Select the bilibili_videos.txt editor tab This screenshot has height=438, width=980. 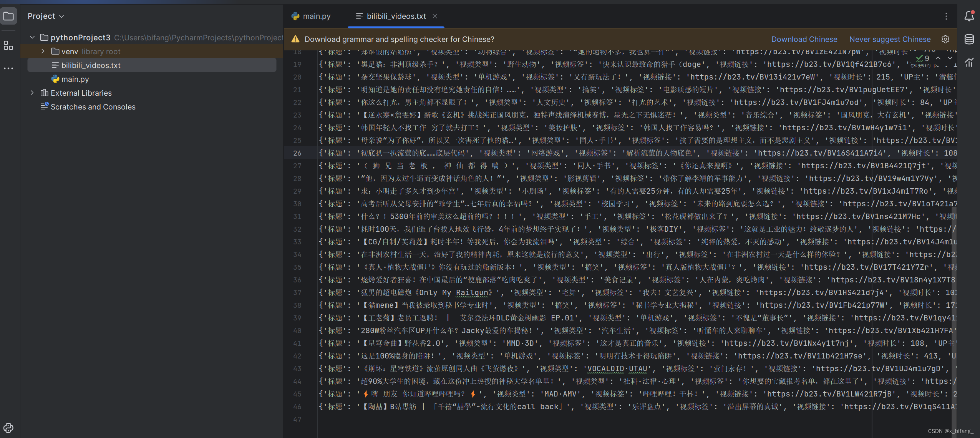(396, 16)
